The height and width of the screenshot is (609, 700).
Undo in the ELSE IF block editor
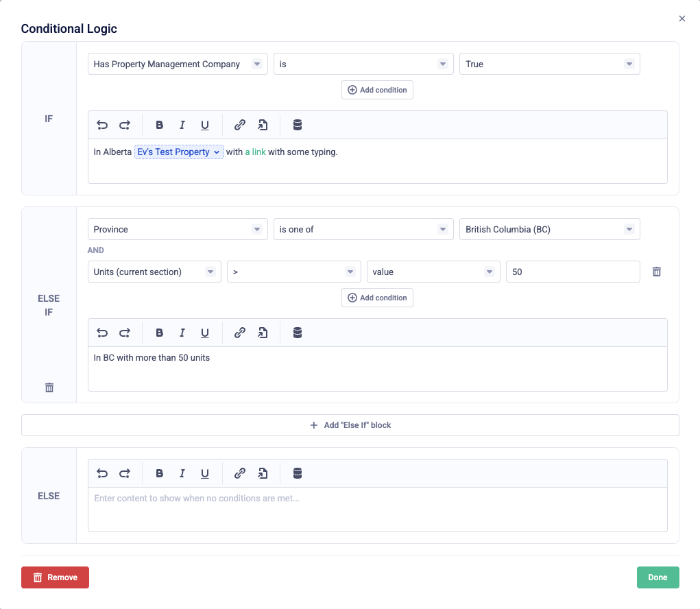tap(102, 333)
